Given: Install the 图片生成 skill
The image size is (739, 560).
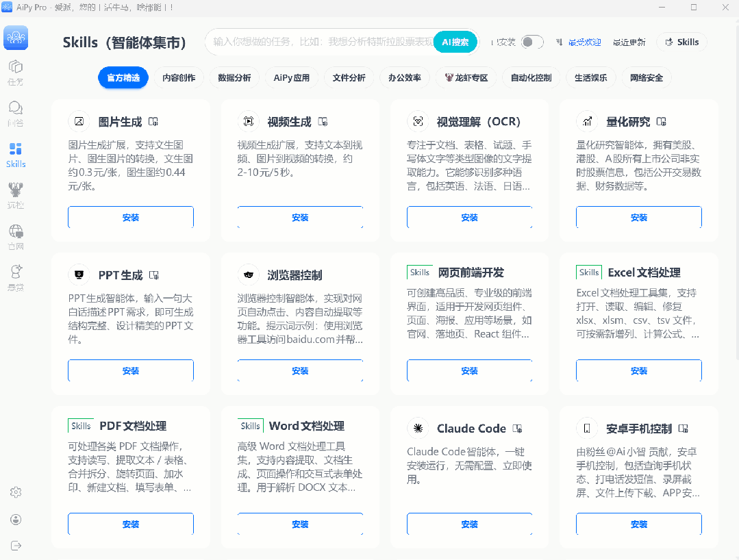Looking at the screenshot, I should coord(131,217).
